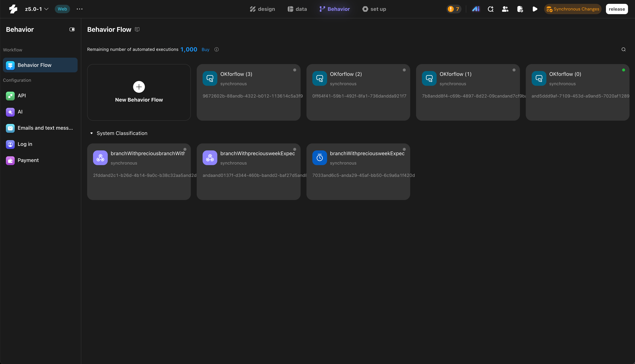Toggle status dot on OKforflow (3) card
Screen dimensions: 635x364
pyautogui.click(x=295, y=70)
